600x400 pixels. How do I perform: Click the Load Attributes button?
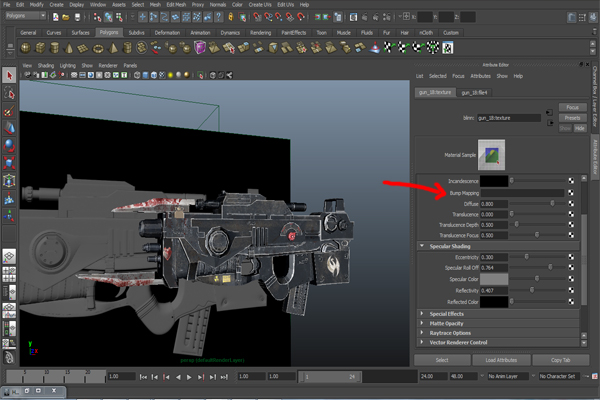point(501,360)
